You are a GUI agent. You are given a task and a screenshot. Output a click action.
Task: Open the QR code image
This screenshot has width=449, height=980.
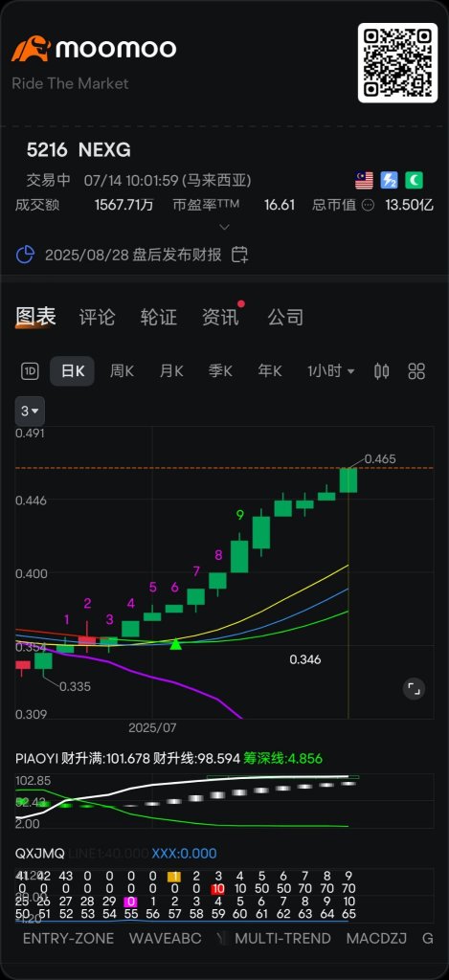click(397, 62)
